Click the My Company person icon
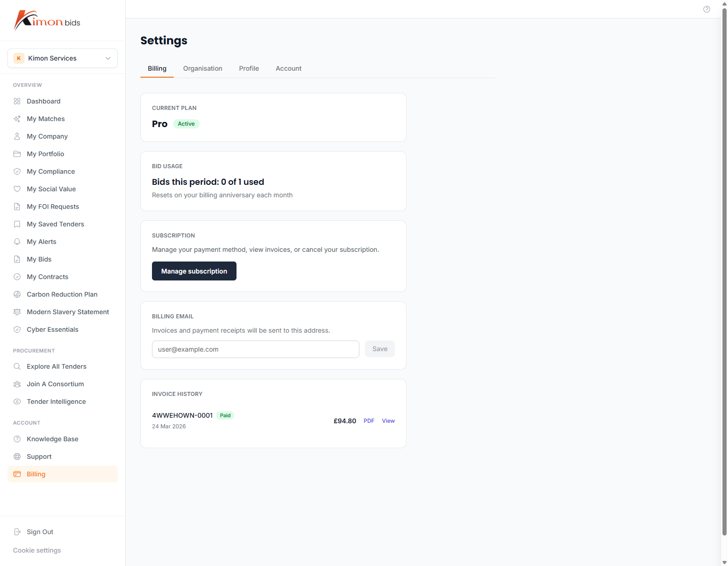The height and width of the screenshot is (566, 728). click(x=17, y=136)
